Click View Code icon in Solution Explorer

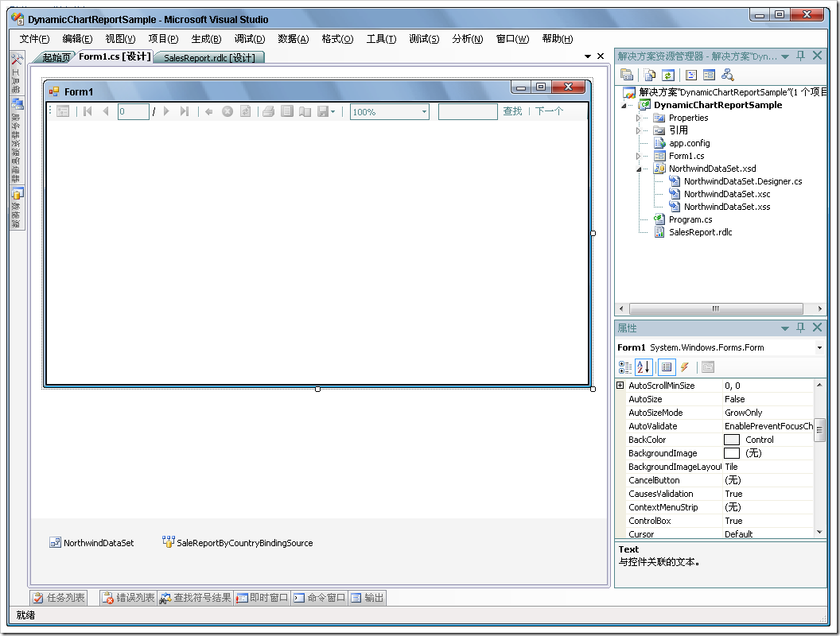(691, 75)
